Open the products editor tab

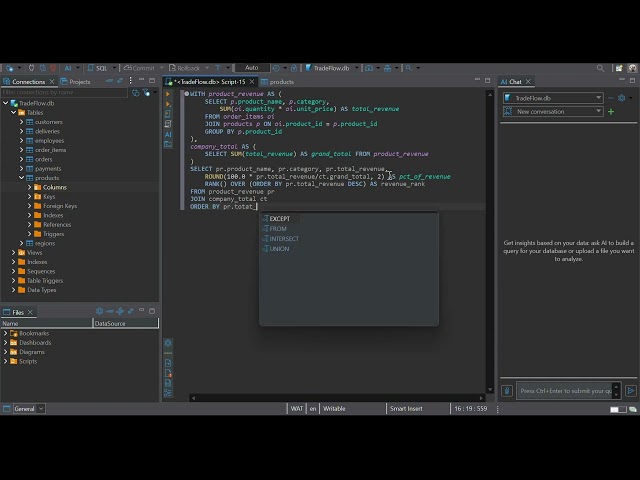click(278, 82)
